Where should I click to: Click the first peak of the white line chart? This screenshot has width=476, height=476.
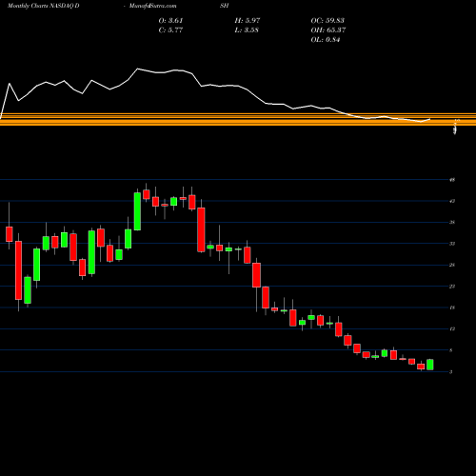(10, 84)
